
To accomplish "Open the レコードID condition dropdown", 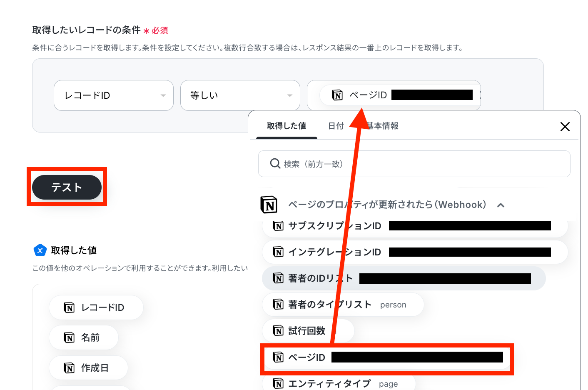I will point(114,95).
